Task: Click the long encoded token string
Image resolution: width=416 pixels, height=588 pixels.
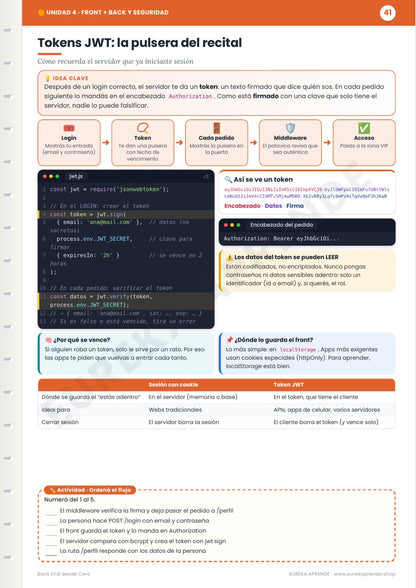Action: (306, 193)
